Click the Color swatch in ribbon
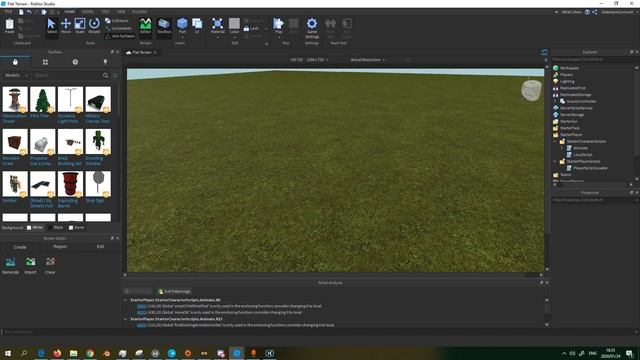Image resolution: width=640 pixels, height=360 pixels. coord(234,23)
